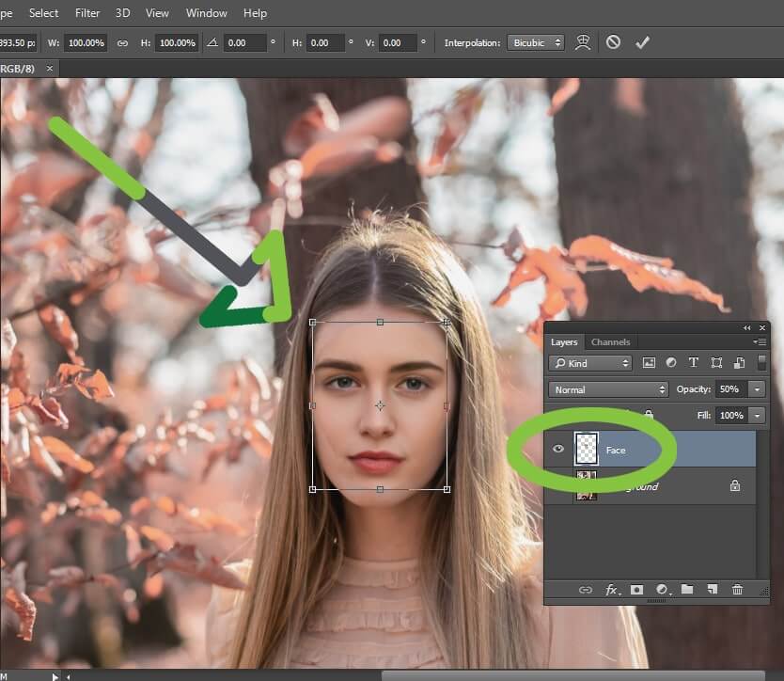Open the adjustment layer menu
This screenshot has height=681, width=784.
pos(661,590)
